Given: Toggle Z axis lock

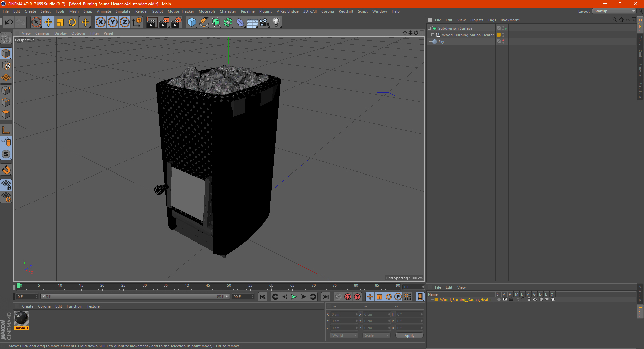Looking at the screenshot, I should [125, 22].
